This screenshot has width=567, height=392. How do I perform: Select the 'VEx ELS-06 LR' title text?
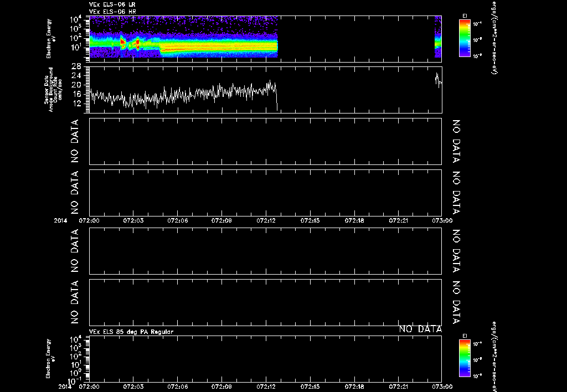[112, 4]
